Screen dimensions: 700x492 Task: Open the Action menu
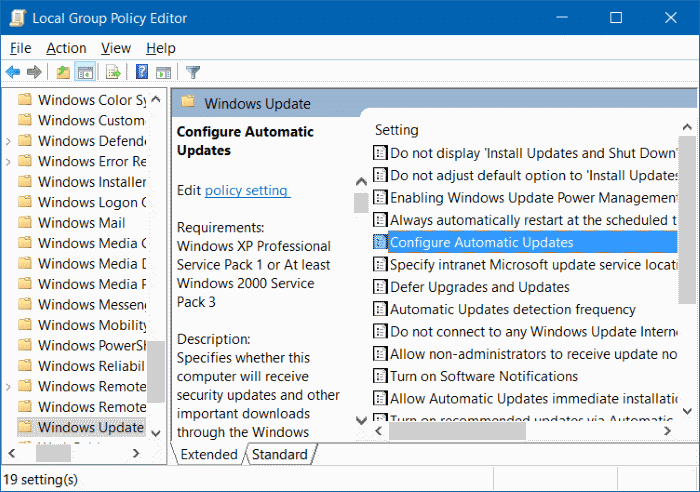[x=66, y=48]
